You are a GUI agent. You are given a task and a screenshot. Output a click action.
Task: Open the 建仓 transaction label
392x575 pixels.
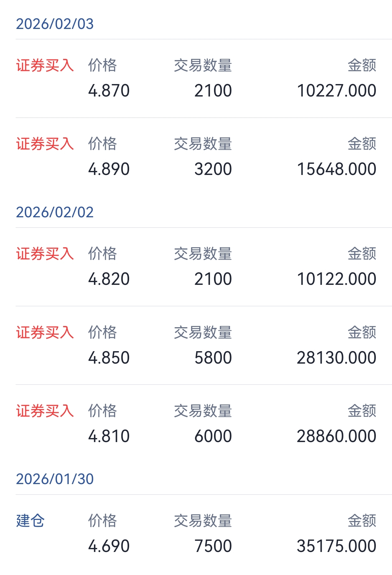coord(30,521)
